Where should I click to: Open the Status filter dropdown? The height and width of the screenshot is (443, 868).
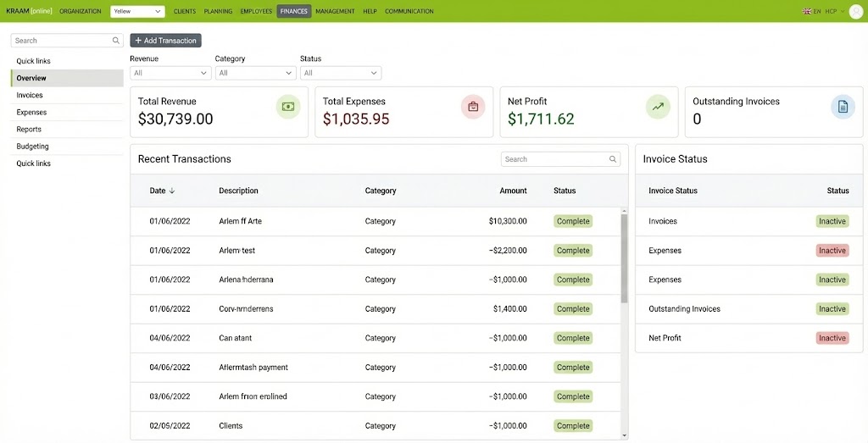tap(340, 73)
